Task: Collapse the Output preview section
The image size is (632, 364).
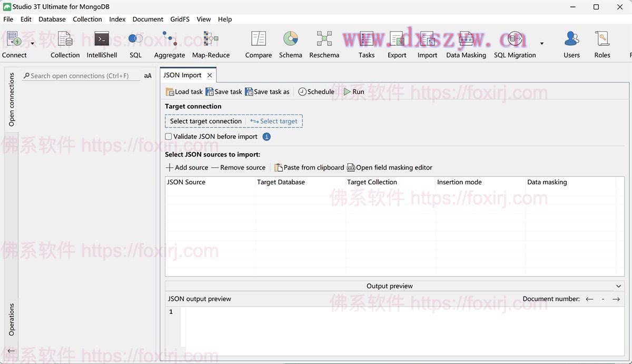Action: click(618, 286)
